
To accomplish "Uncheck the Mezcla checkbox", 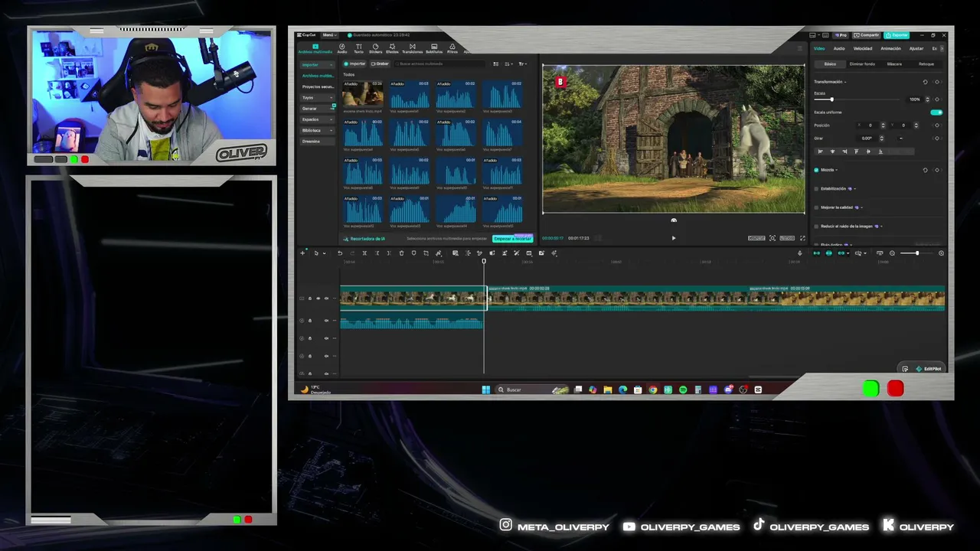I will click(816, 170).
